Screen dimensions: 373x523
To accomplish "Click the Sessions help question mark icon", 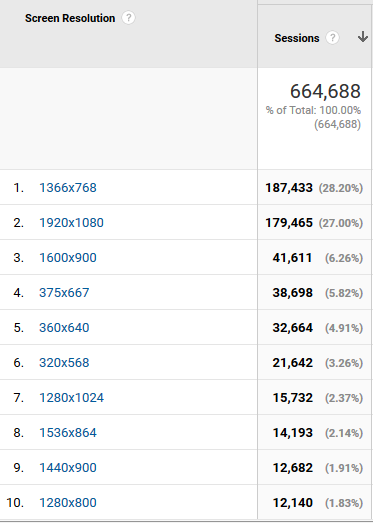I will [332, 38].
